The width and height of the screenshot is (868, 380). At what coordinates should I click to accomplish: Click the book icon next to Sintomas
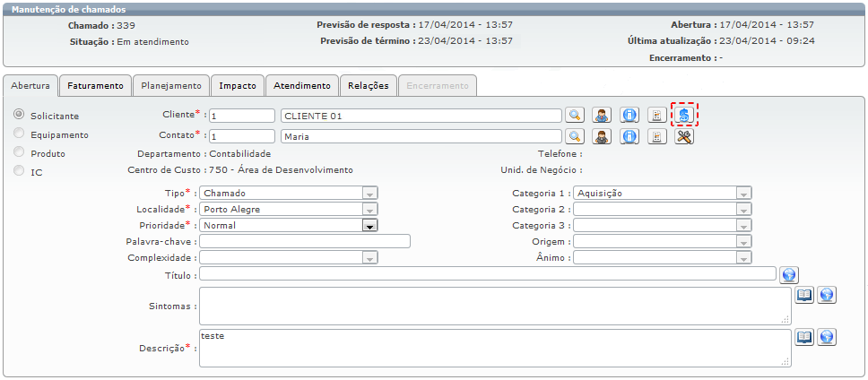tap(804, 294)
